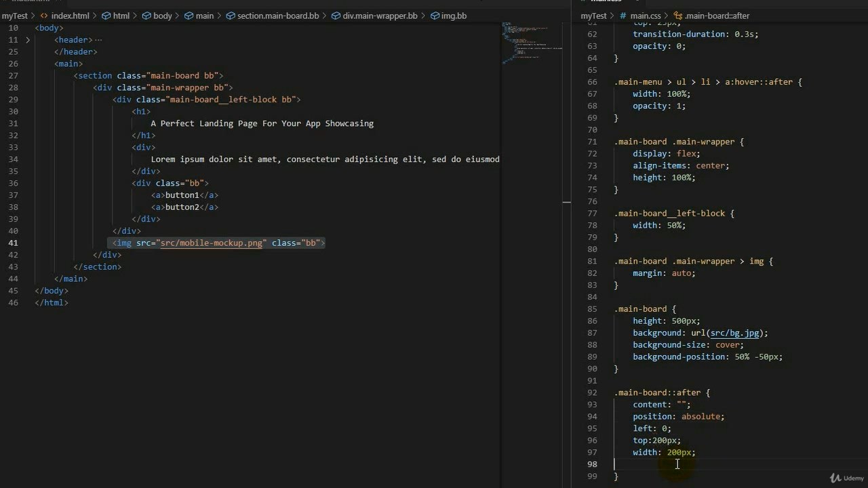
Task: Click the folded-code ellipsis after the header tag
Action: tap(98, 40)
